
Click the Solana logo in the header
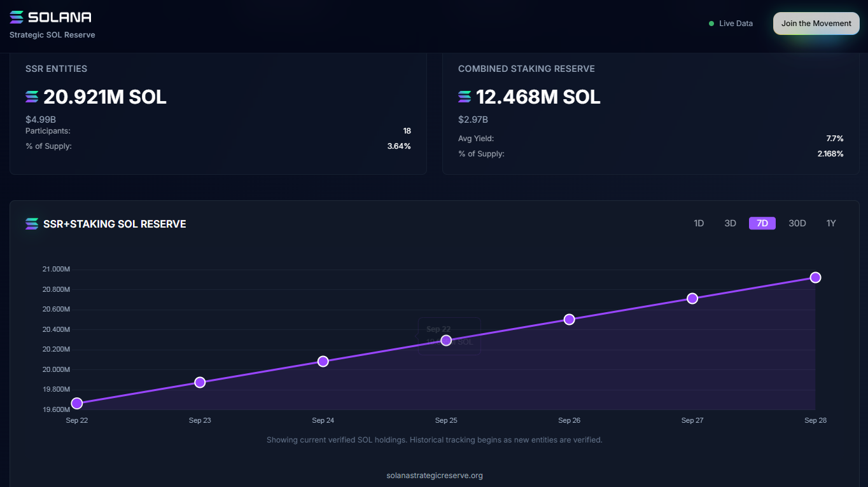pos(51,17)
